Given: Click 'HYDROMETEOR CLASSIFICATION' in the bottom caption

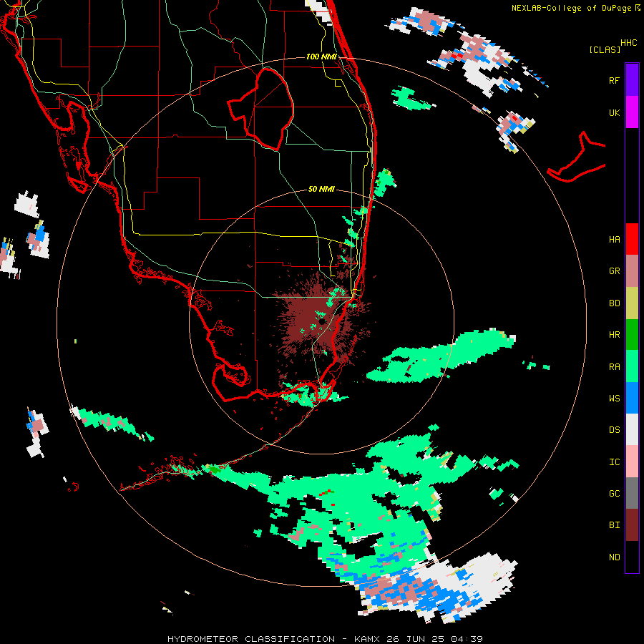Looking at the screenshot, I should click(251, 639).
